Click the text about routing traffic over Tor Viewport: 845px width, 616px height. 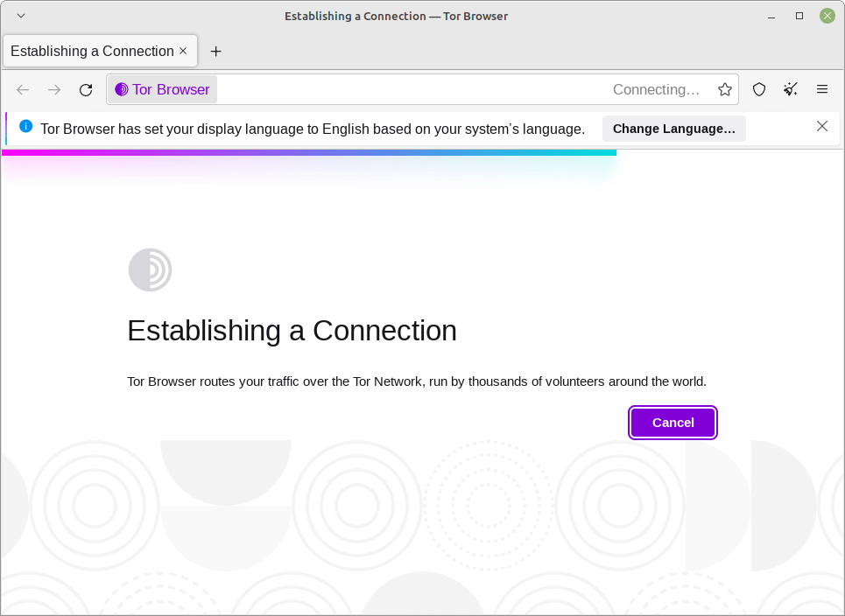[x=417, y=381]
